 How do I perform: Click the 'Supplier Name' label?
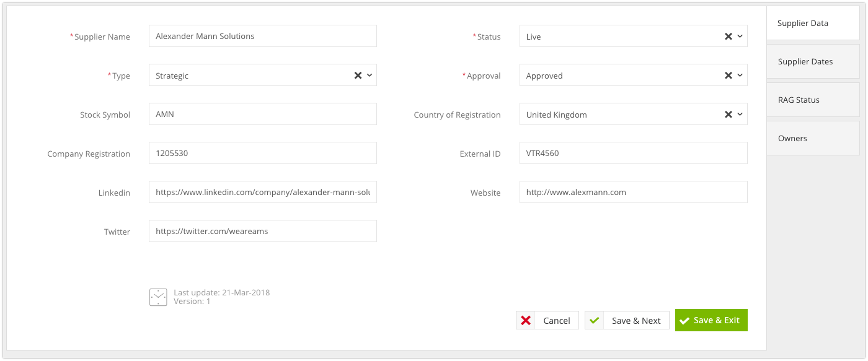(x=102, y=37)
